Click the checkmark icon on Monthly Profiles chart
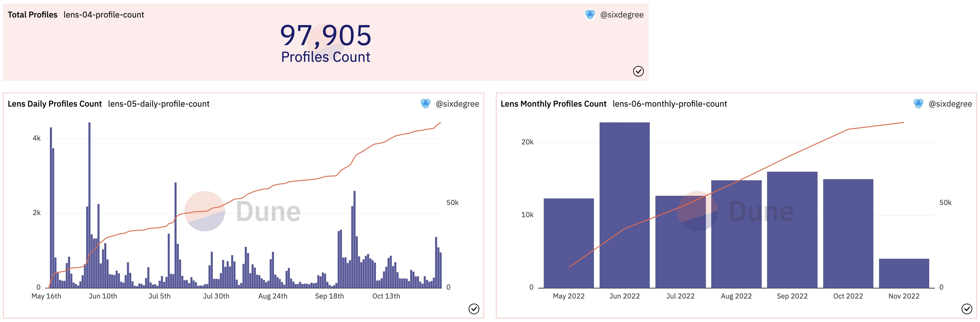 tap(967, 309)
